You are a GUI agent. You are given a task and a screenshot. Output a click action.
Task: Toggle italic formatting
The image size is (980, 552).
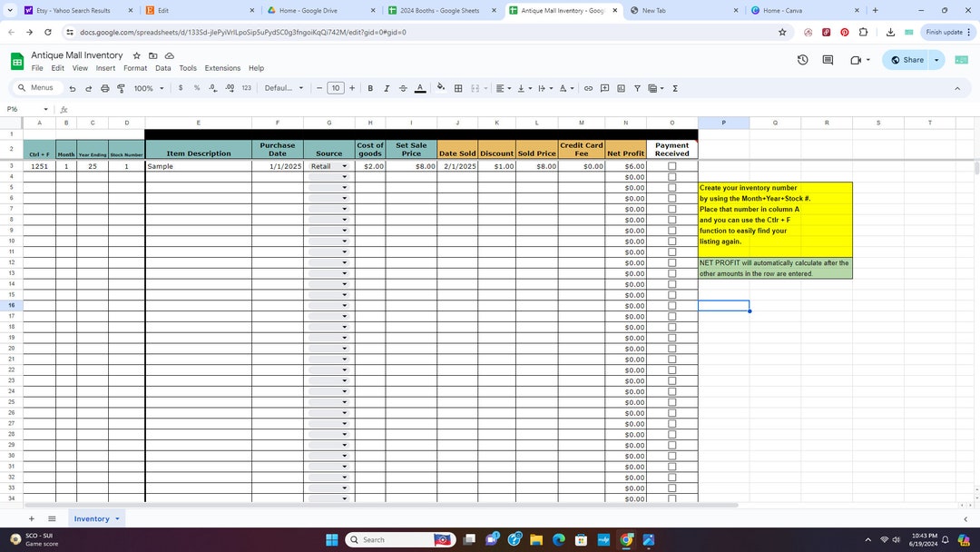point(387,88)
